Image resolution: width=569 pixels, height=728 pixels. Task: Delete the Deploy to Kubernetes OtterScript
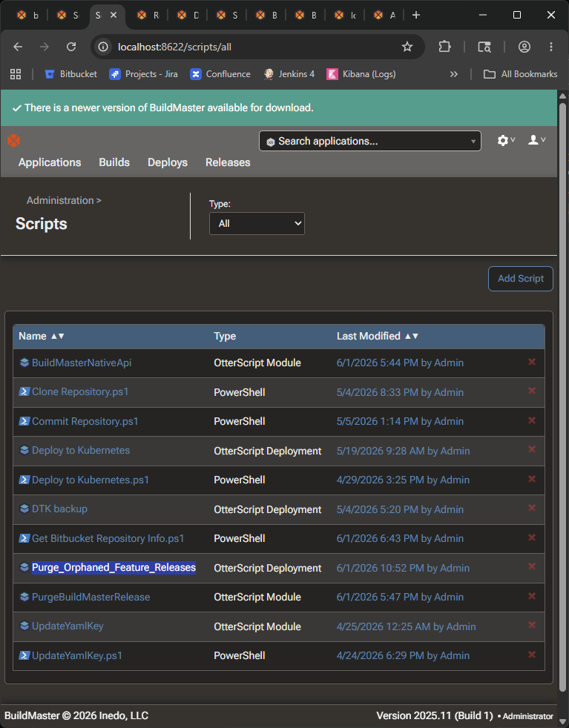pos(532,449)
